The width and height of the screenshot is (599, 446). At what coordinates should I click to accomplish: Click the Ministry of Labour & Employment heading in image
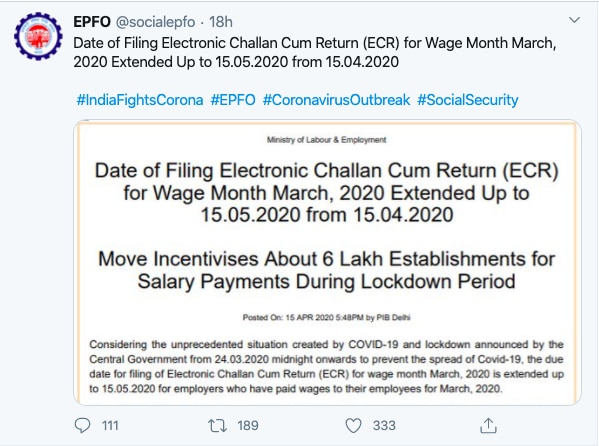327,140
